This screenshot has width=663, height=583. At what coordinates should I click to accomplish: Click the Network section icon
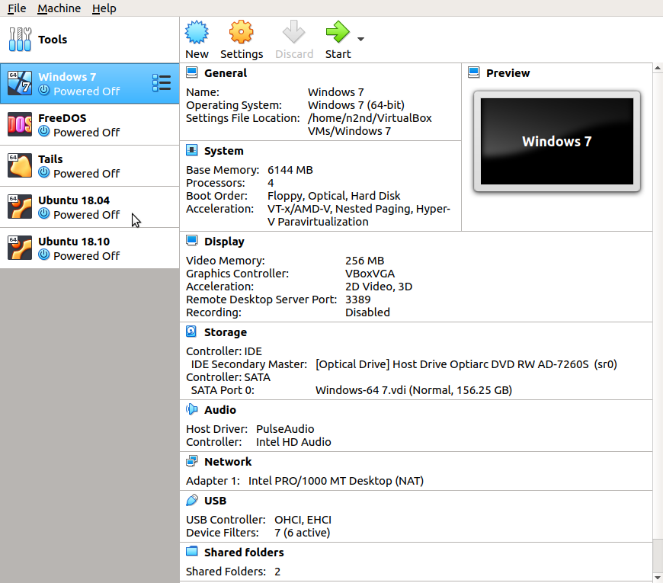(192, 461)
